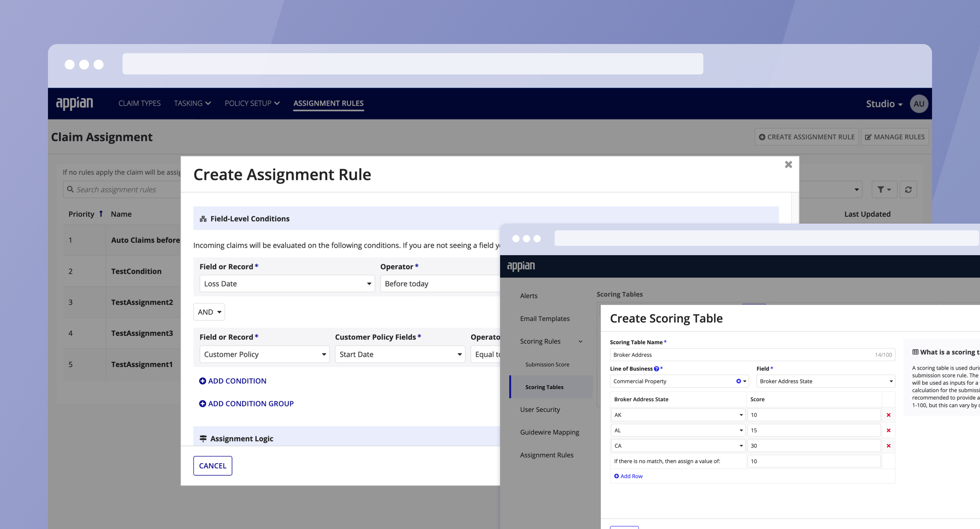Click the Add Row link

click(628, 476)
